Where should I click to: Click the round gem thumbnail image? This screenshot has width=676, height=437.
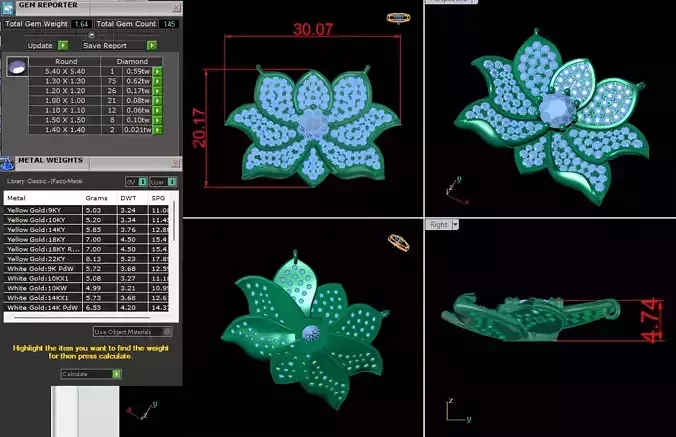coord(18,67)
